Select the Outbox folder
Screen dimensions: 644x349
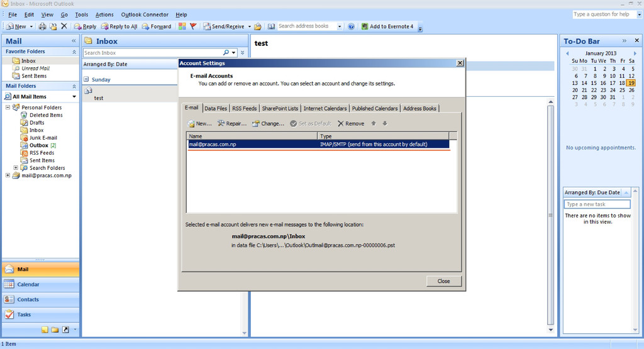[38, 145]
